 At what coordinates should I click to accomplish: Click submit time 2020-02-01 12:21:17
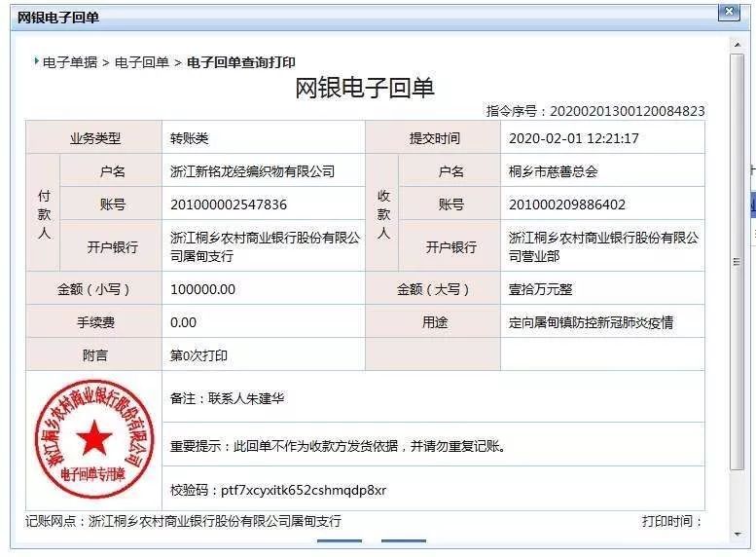(574, 138)
